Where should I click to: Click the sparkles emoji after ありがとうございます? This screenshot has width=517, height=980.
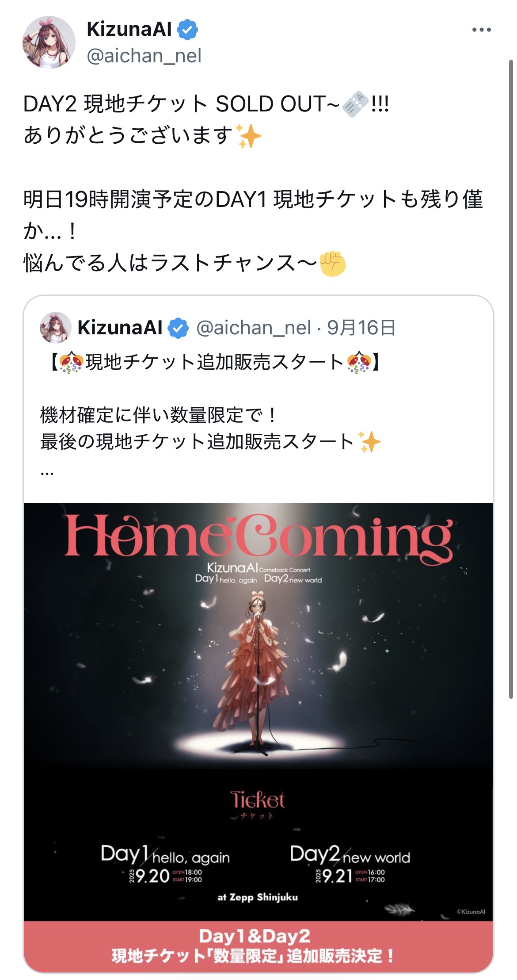pos(249,136)
